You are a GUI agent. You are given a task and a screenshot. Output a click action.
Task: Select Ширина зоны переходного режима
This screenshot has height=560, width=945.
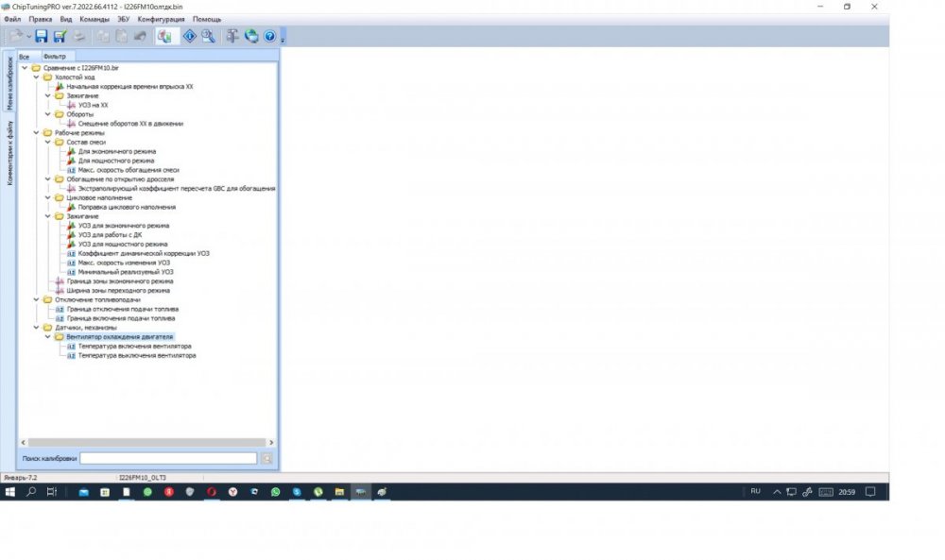click(x=118, y=291)
